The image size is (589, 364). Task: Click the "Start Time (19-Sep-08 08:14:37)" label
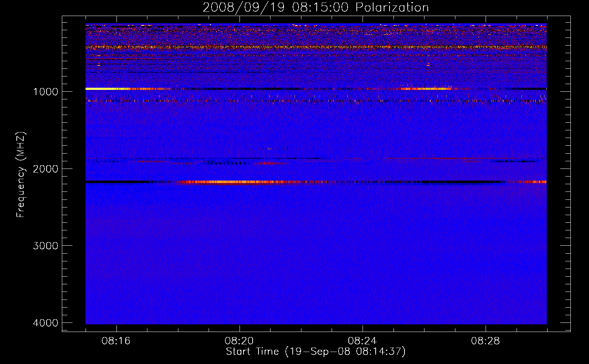pos(316,352)
